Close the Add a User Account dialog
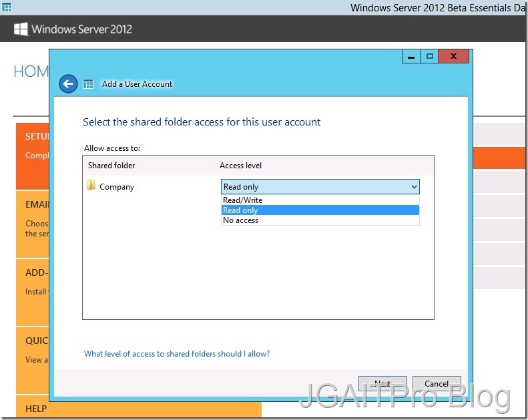This screenshot has width=528, height=420. tap(454, 57)
